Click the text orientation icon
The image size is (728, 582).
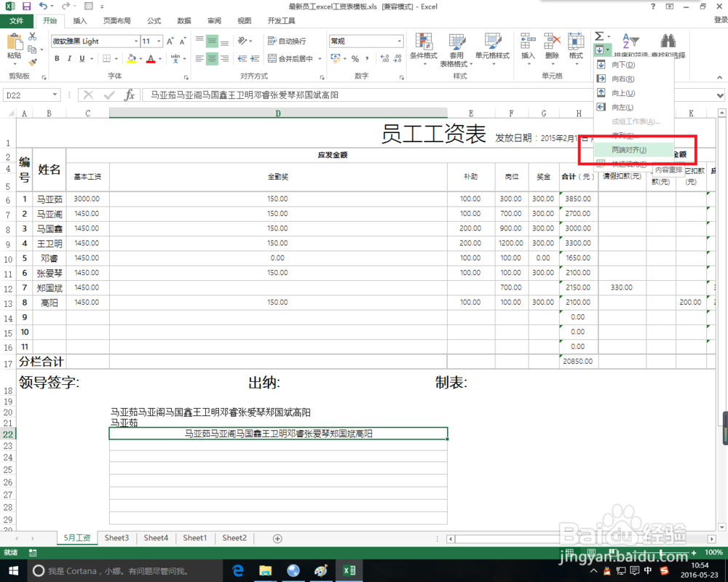[x=242, y=41]
